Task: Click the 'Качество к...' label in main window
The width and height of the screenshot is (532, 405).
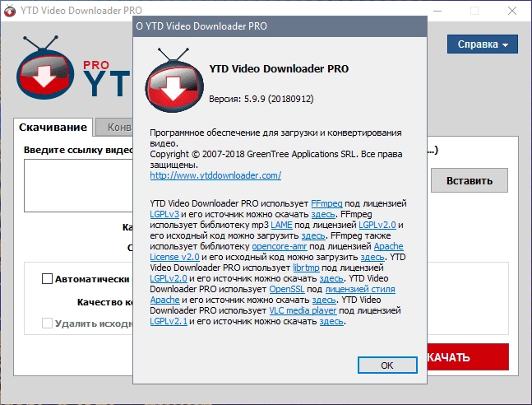Action: [105, 302]
